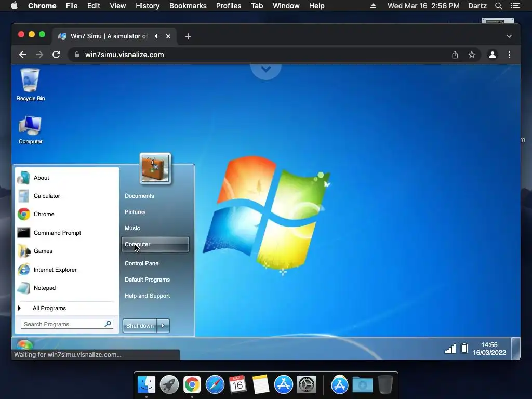Close the Win7 Simu tab
This screenshot has height=399, width=532.
[x=168, y=36]
